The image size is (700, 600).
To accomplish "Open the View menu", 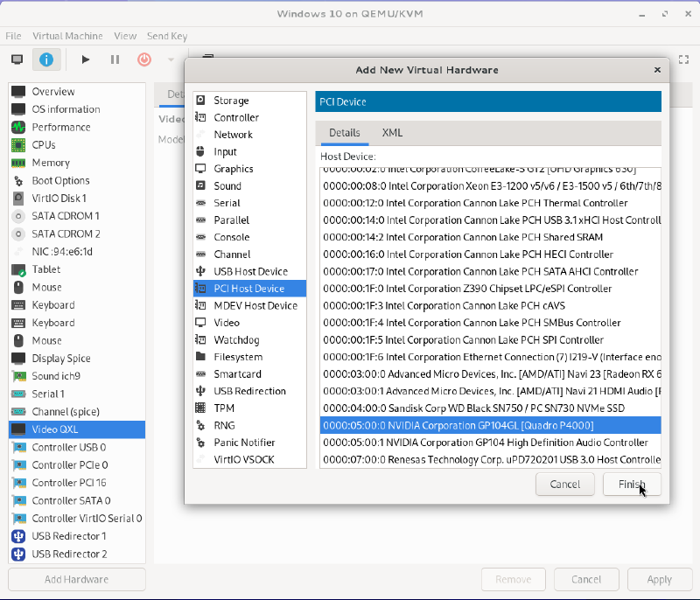I will pyautogui.click(x=125, y=36).
